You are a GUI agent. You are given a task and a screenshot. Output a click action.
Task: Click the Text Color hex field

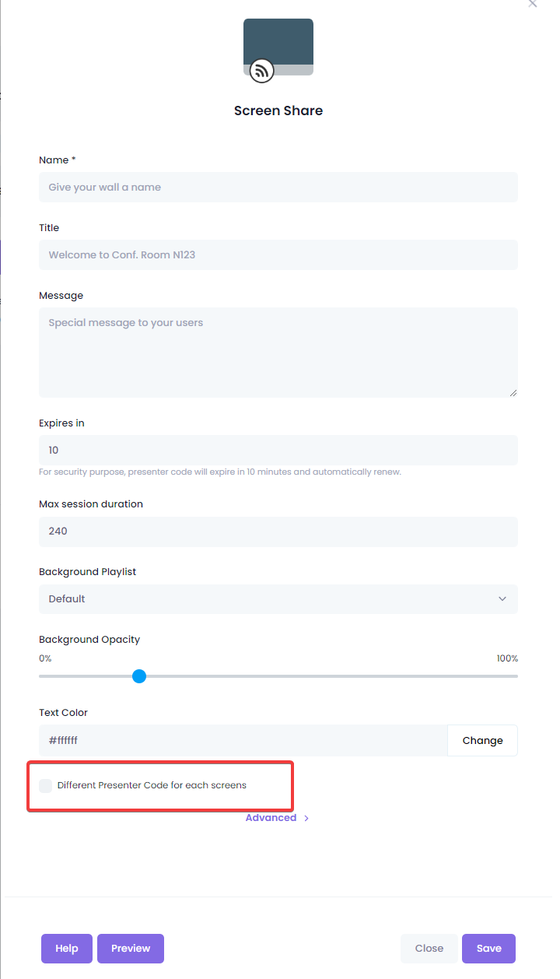click(x=243, y=741)
